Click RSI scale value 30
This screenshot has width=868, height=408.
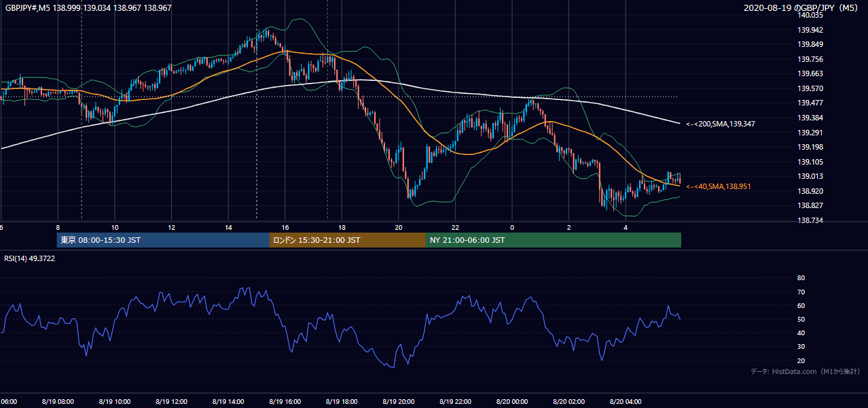coord(801,347)
